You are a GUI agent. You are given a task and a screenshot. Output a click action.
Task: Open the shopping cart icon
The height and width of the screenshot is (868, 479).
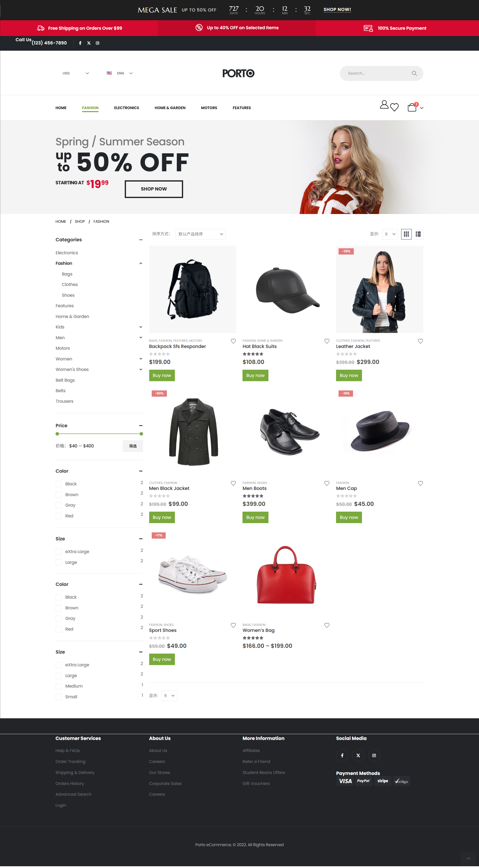412,107
